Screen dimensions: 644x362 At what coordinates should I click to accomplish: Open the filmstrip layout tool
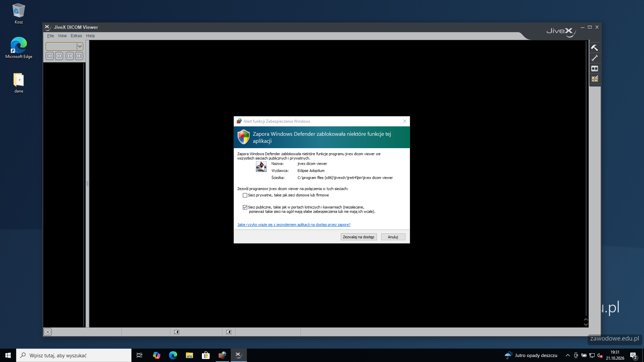click(595, 68)
